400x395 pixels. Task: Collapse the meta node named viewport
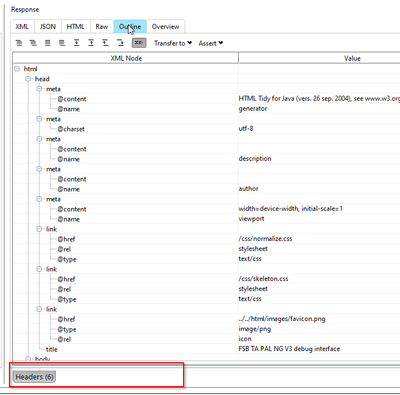tap(39, 199)
